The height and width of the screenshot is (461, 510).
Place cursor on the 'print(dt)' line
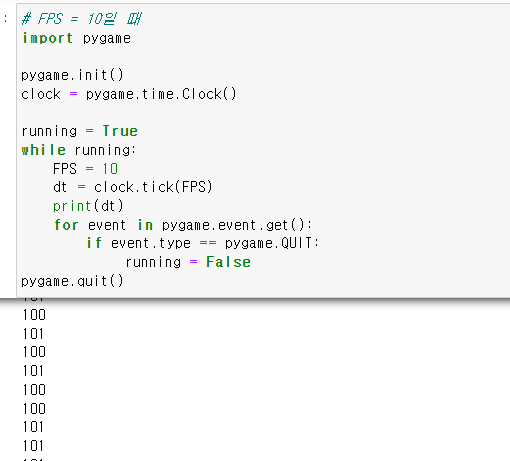click(x=88, y=206)
